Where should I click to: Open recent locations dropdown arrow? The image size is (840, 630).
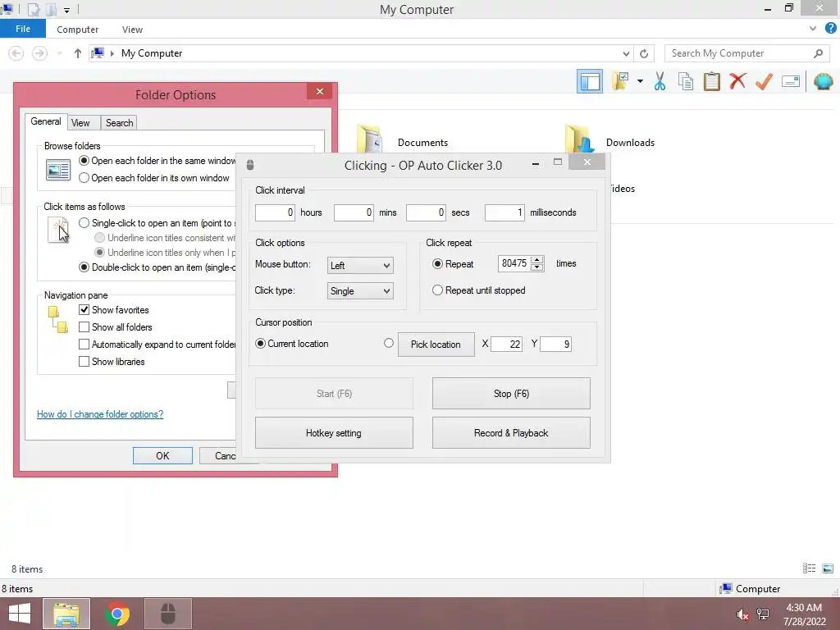click(x=59, y=53)
